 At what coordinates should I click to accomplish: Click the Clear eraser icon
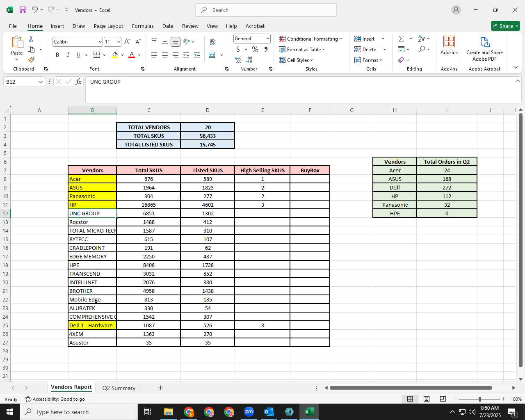pyautogui.click(x=401, y=60)
